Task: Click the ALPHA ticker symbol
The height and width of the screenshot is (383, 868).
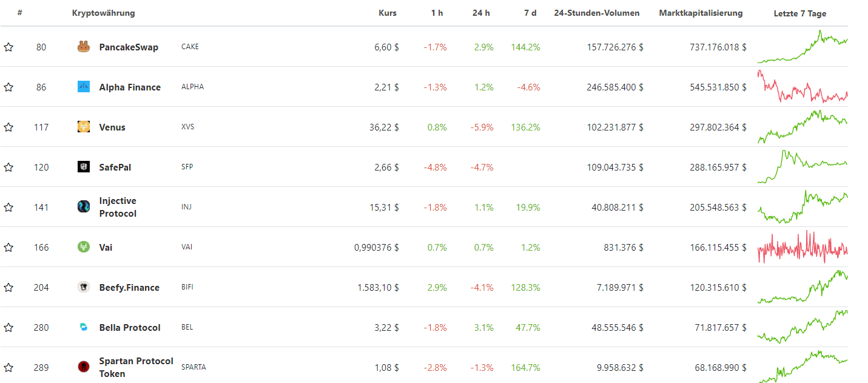Action: click(x=193, y=87)
